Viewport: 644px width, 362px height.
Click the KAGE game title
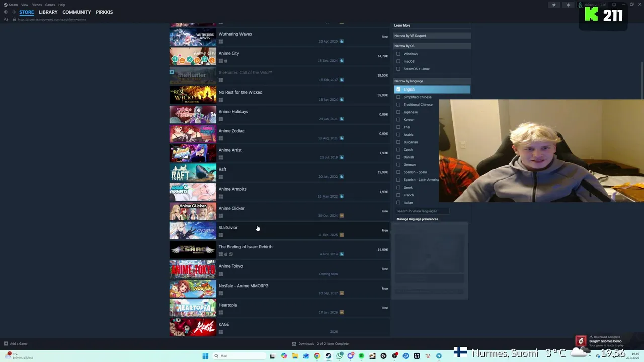coord(224,324)
